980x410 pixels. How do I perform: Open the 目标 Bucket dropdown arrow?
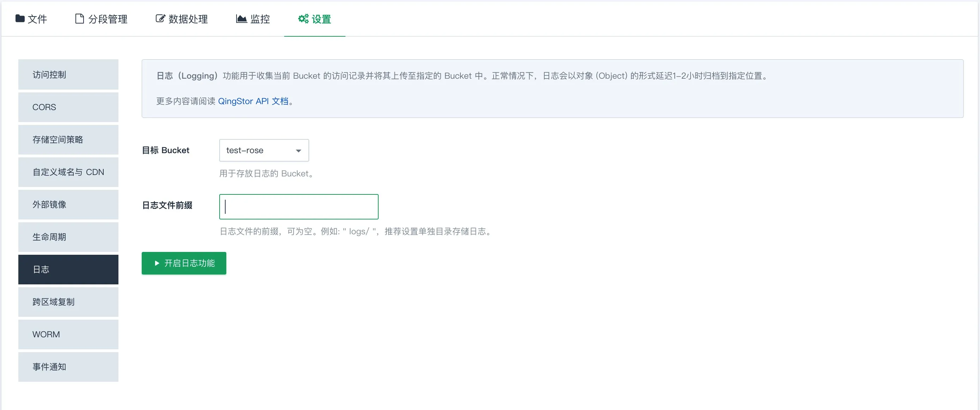click(x=299, y=151)
